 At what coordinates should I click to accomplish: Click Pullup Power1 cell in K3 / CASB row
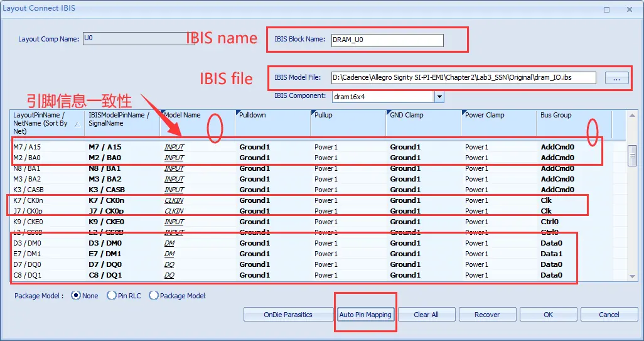tap(348, 190)
